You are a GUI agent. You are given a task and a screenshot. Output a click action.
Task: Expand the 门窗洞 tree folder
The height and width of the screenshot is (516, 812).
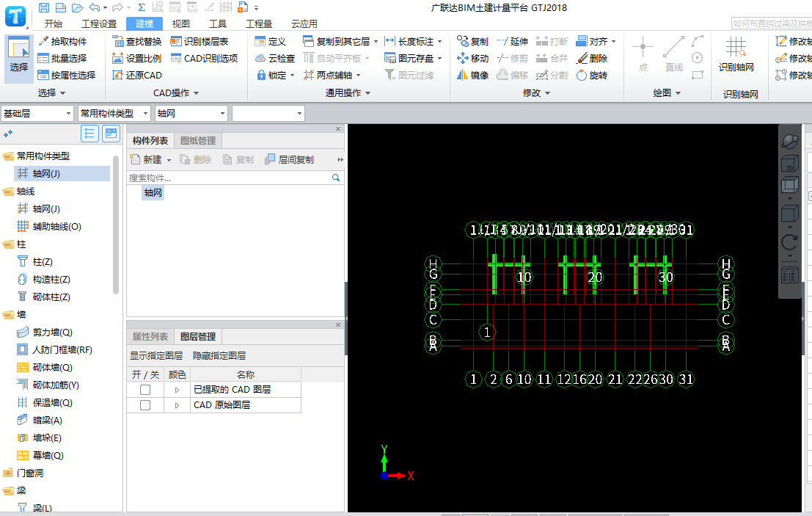pos(8,473)
